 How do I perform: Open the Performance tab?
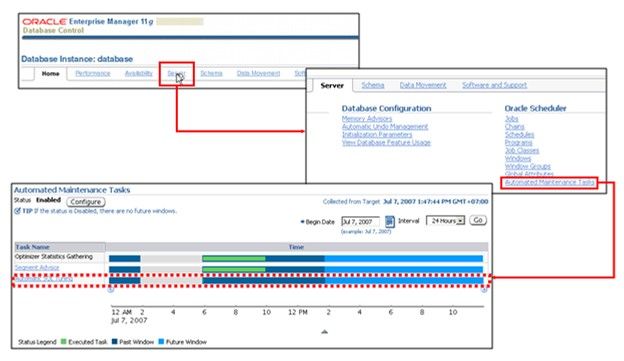(93, 74)
